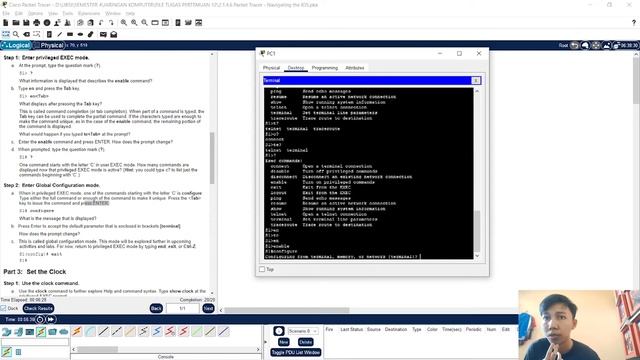Viewport: 640px width, 360px height.
Task: Switch to the Programming tab in PC1
Action: point(325,68)
